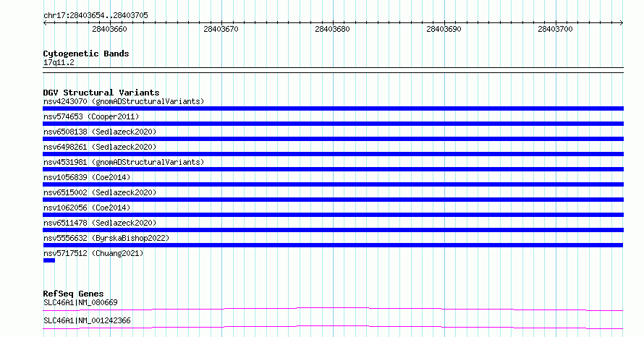Click ruler position label 28403700

pos(555,29)
